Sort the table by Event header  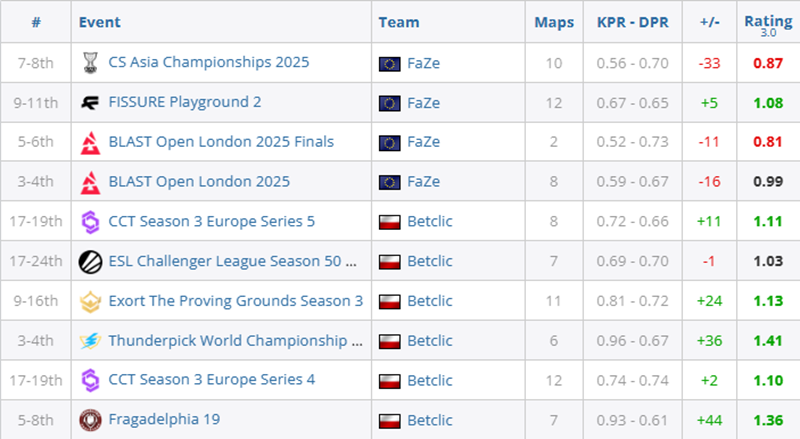pyautogui.click(x=101, y=22)
